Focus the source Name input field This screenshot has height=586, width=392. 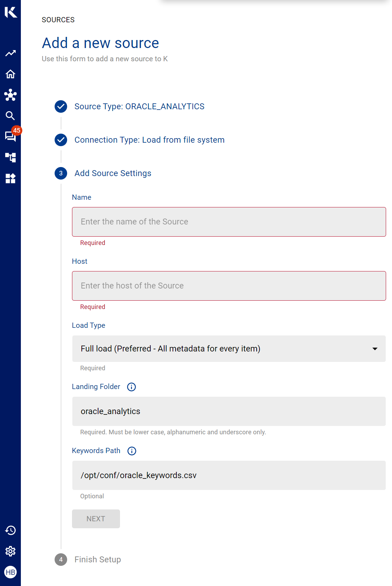[x=229, y=222]
